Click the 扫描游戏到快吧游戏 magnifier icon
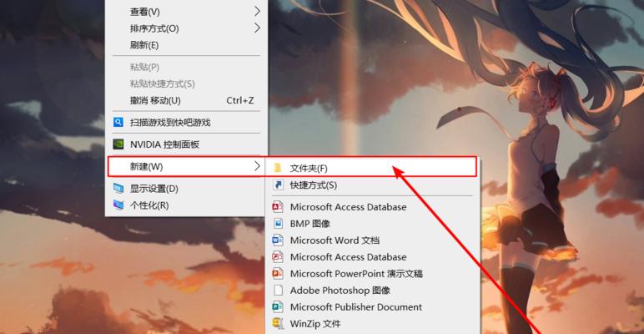The height and width of the screenshot is (334, 644). tap(118, 122)
